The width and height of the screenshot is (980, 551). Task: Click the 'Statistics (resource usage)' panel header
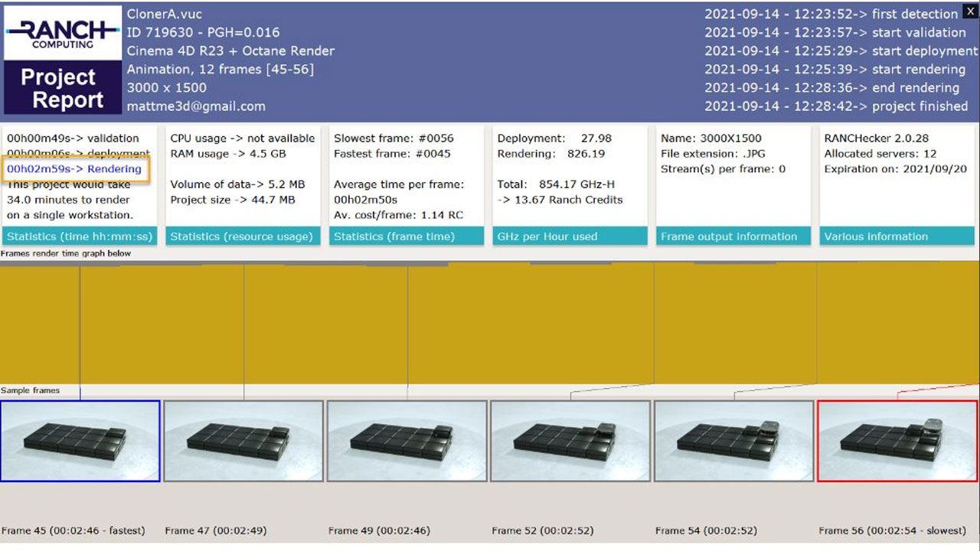243,236
